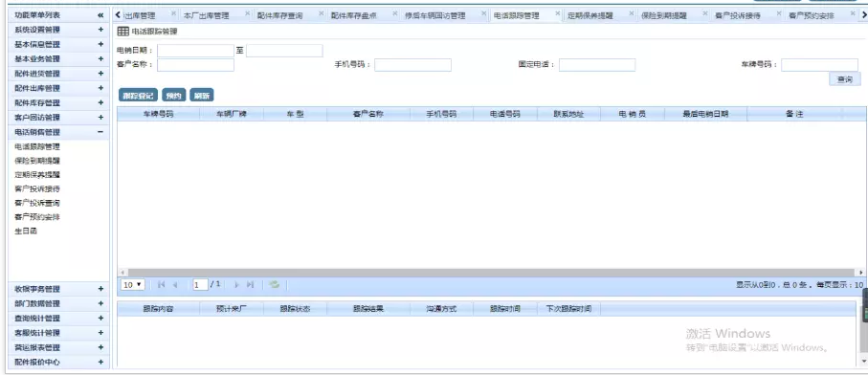The height and width of the screenshot is (375, 868).
Task: Expand 配件报价中心 menu section
Action: (100, 363)
